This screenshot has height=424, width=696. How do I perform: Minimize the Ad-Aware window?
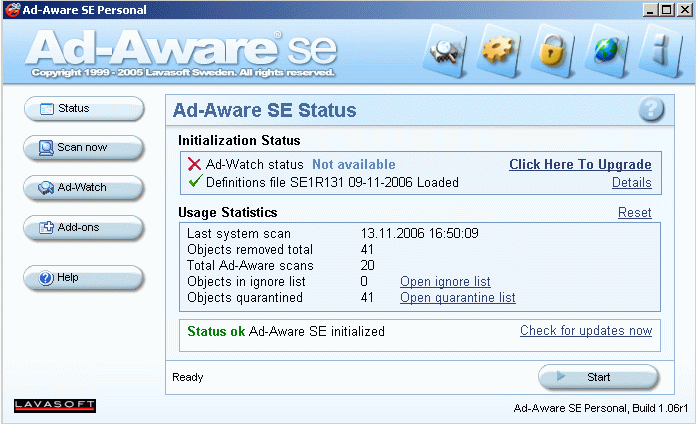click(650, 10)
